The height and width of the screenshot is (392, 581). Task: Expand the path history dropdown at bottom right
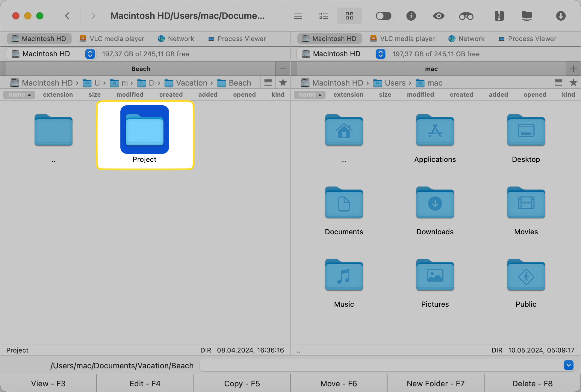[569, 365]
